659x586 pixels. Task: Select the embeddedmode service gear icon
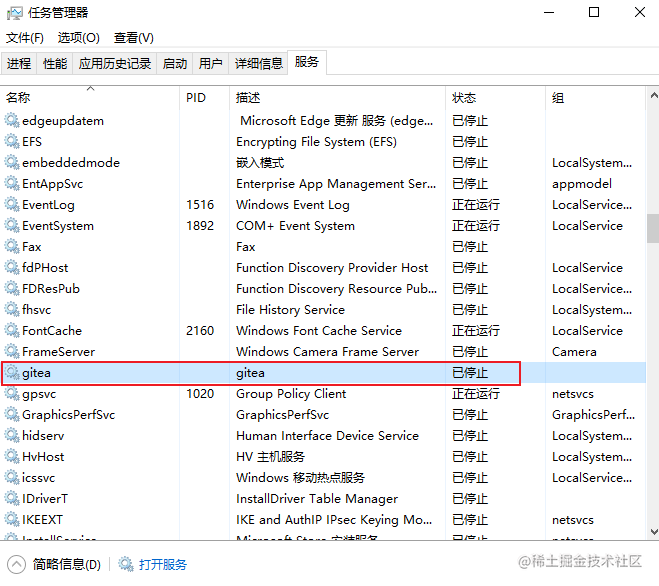(x=12, y=163)
